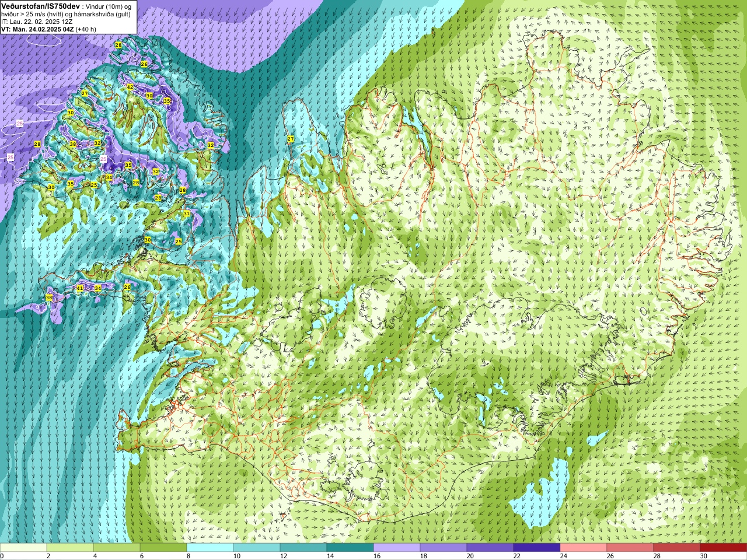Click legend scale number "2"

click(x=49, y=556)
